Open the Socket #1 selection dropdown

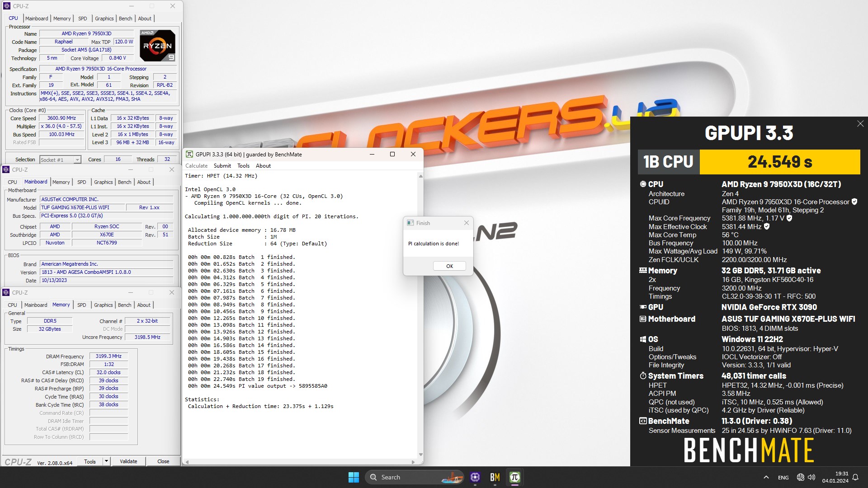[x=77, y=160]
